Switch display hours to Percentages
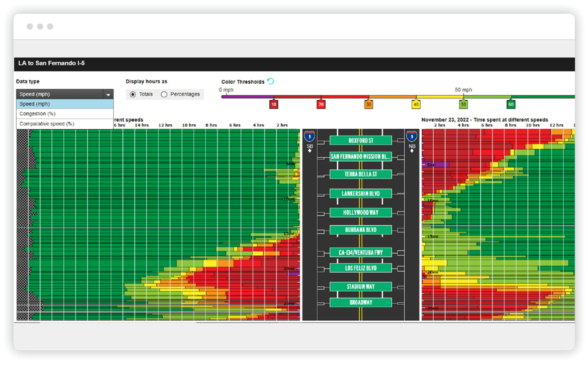 point(164,94)
